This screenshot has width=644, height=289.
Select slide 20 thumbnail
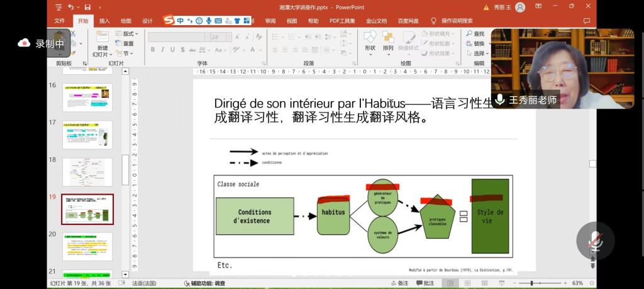87,246
